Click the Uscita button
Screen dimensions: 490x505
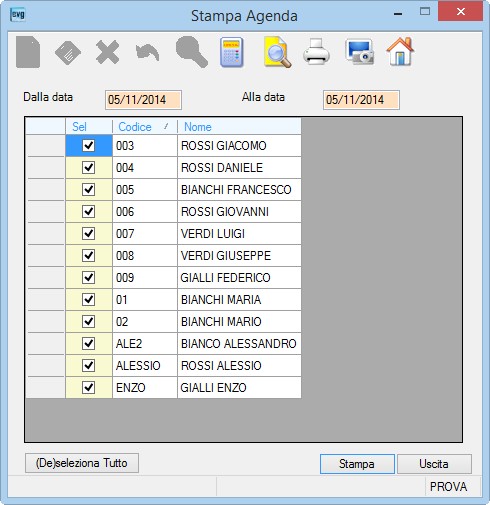(x=434, y=464)
